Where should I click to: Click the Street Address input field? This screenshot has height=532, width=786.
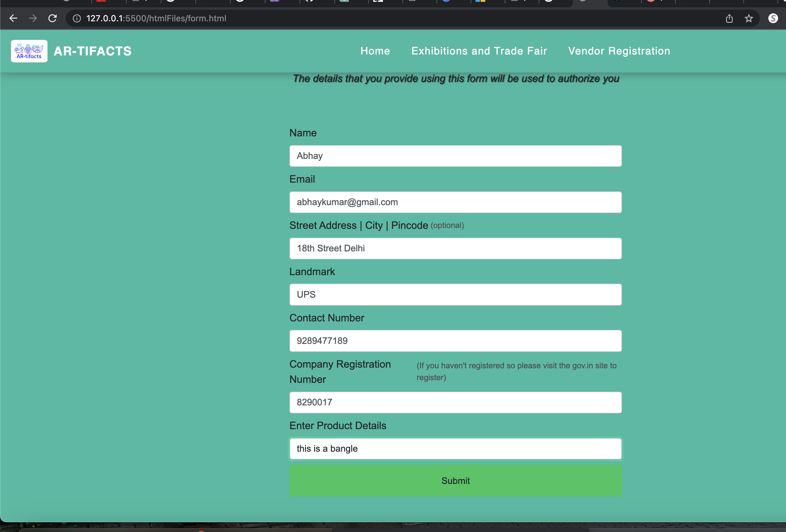pos(455,249)
